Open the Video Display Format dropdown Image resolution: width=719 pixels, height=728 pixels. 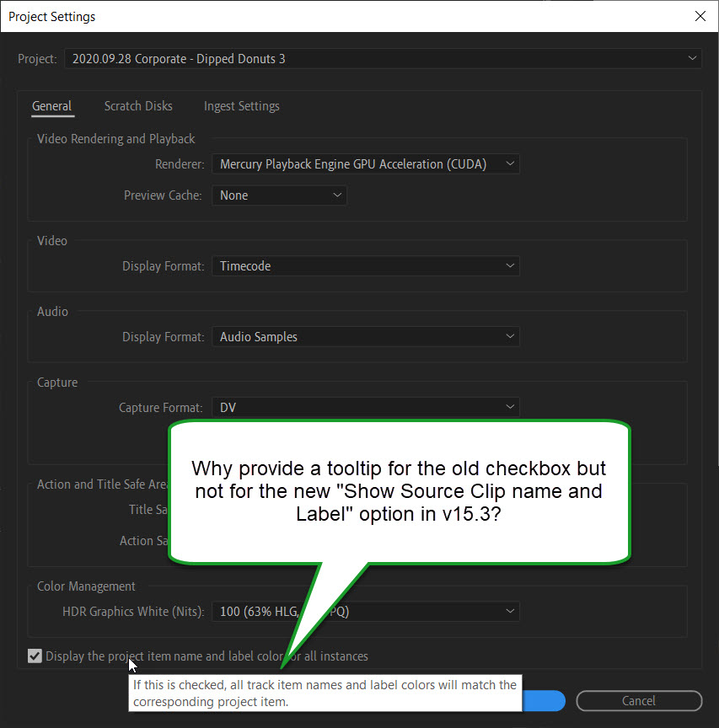366,266
